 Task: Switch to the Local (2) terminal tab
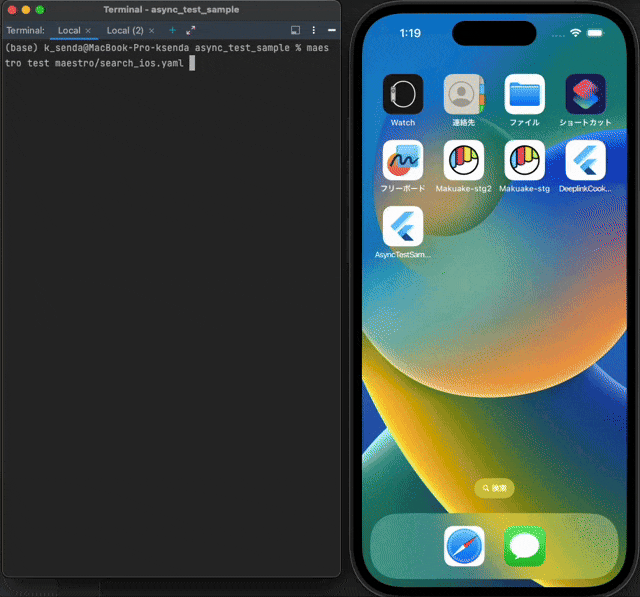pos(125,31)
